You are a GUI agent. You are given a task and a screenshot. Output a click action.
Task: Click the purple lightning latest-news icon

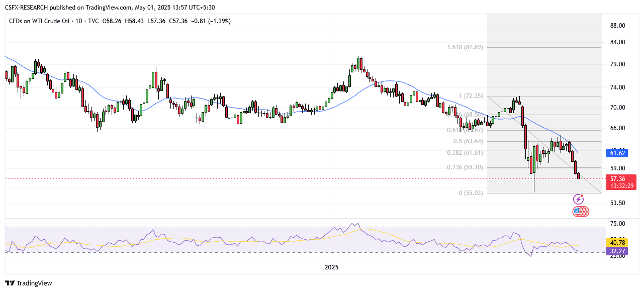click(579, 199)
